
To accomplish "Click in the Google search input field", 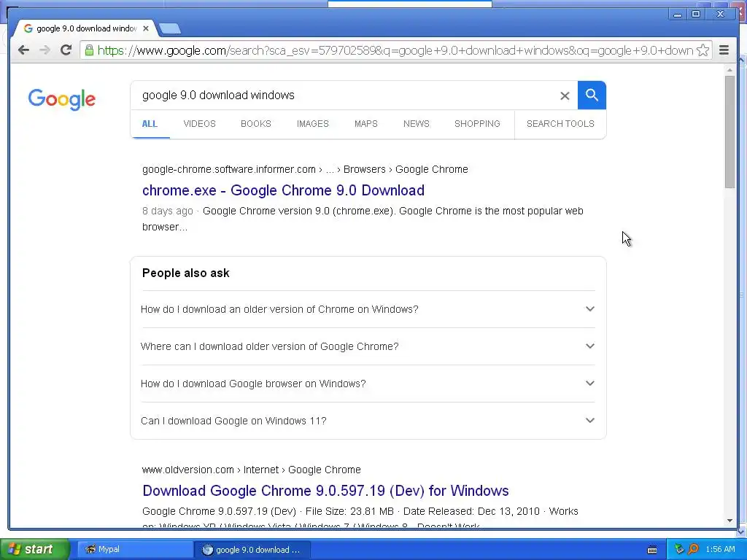I will 348,96.
